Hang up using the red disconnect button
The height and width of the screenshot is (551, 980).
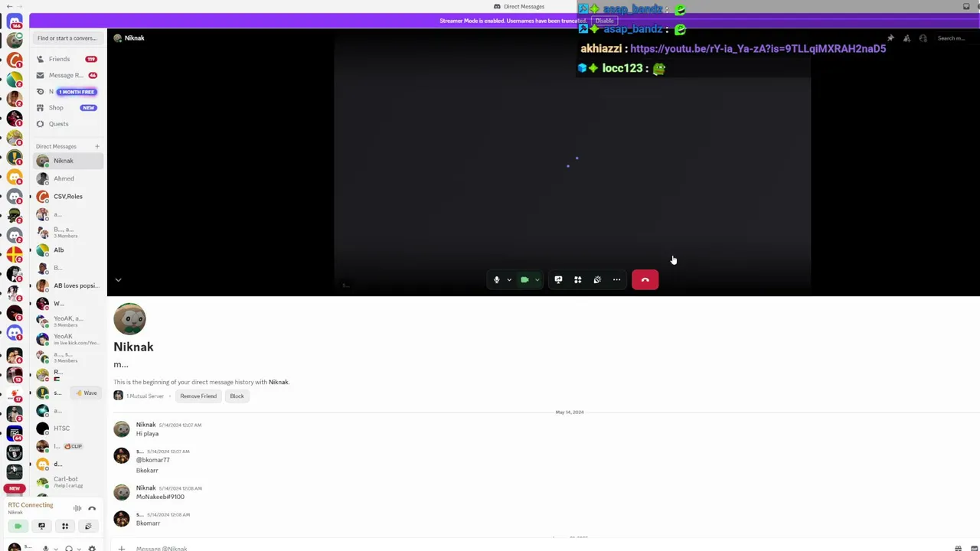tap(645, 280)
